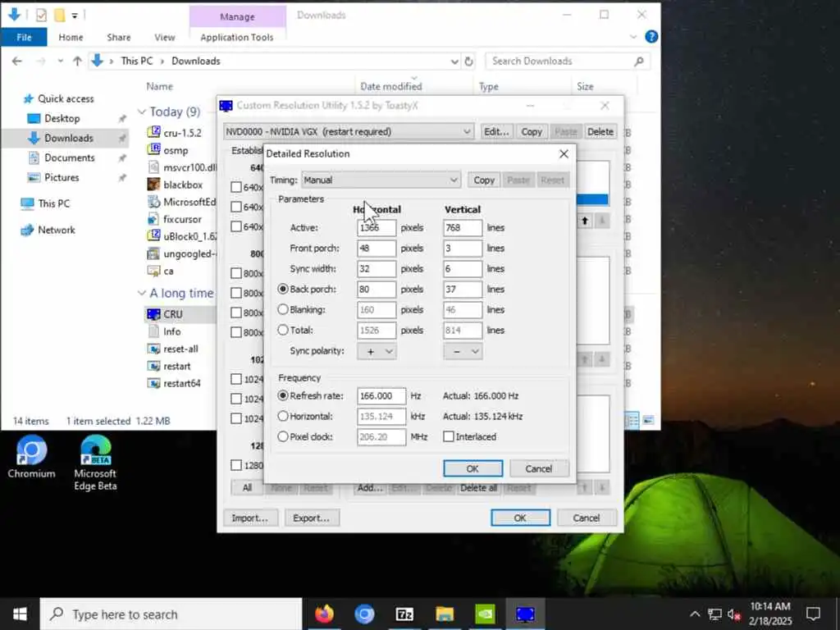The width and height of the screenshot is (840, 630).
Task: Select the Info file icon
Action: (x=153, y=331)
